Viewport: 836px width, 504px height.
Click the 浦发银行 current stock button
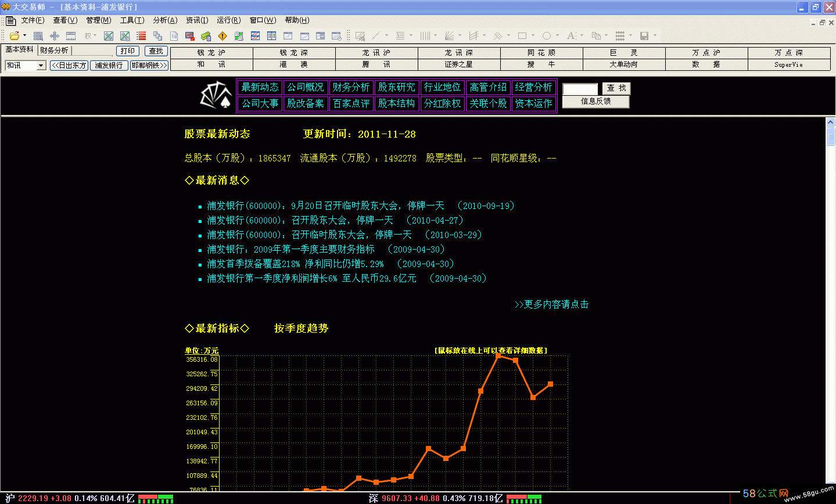(109, 66)
